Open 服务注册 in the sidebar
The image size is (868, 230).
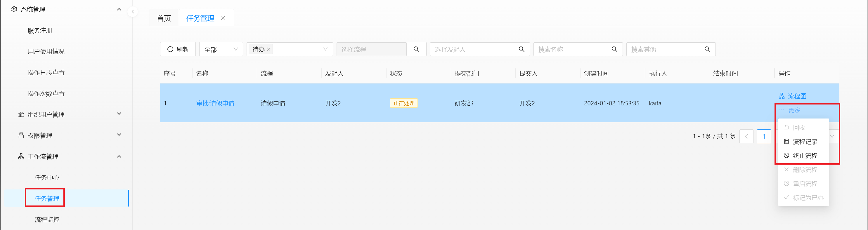point(40,31)
